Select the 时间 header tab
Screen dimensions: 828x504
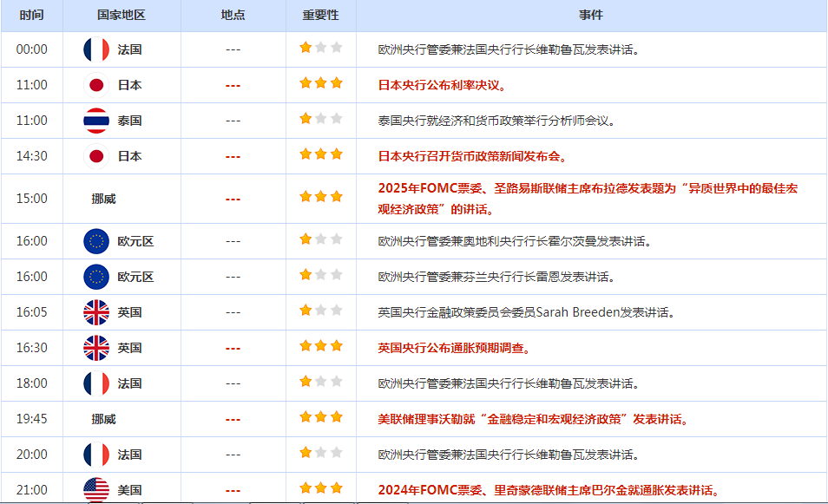coord(32,14)
